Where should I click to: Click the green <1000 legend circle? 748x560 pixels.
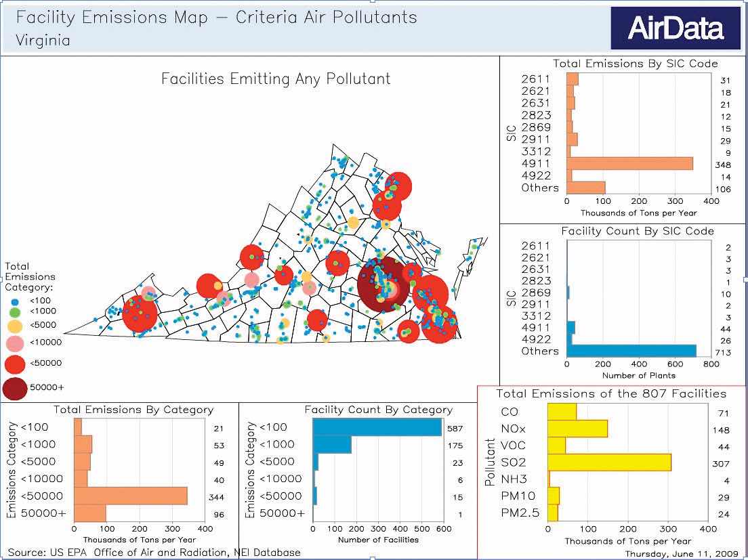point(15,311)
